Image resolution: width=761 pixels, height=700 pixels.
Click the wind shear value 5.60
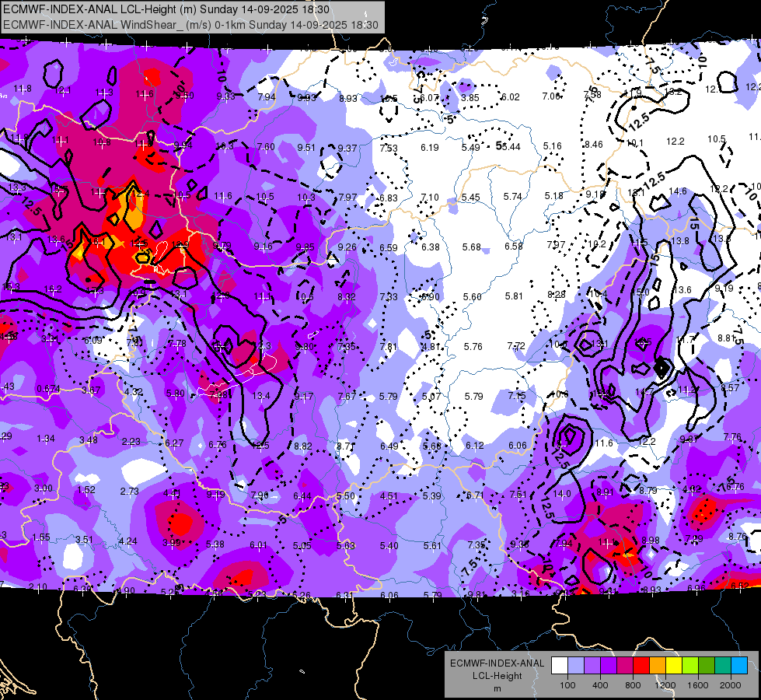473,297
